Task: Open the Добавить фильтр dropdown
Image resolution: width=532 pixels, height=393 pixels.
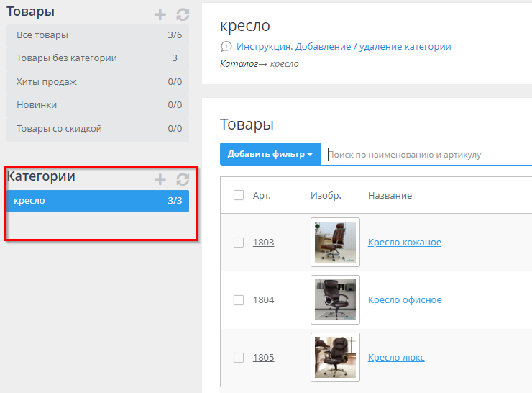Action: pyautogui.click(x=270, y=154)
